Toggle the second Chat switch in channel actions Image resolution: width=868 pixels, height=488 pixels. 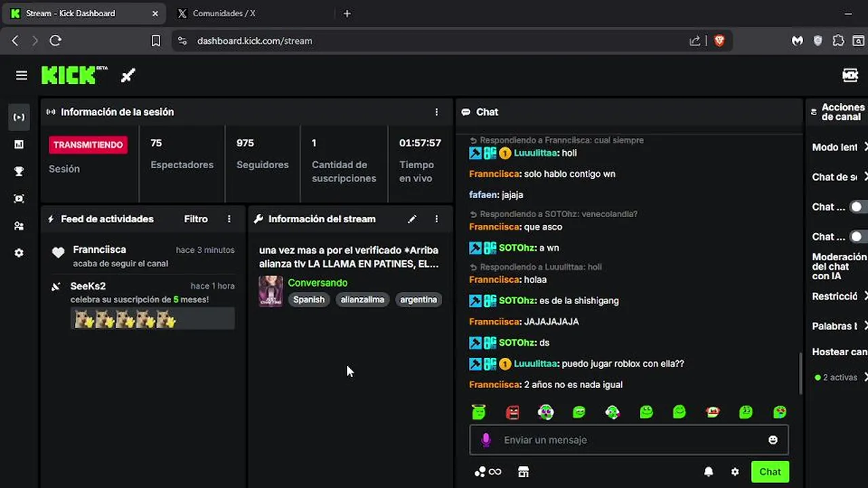coord(859,237)
